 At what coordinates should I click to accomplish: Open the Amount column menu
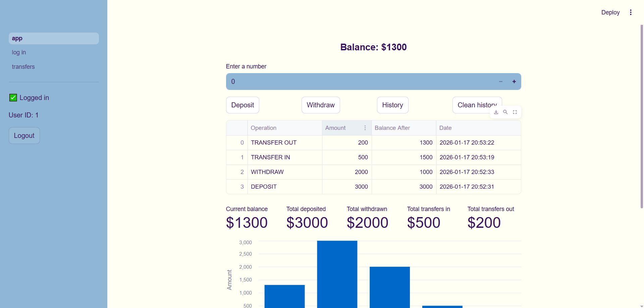pyautogui.click(x=365, y=128)
